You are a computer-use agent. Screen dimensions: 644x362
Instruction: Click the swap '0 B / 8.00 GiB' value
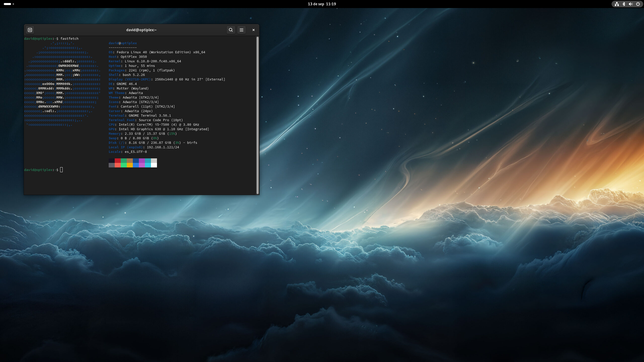click(135, 138)
